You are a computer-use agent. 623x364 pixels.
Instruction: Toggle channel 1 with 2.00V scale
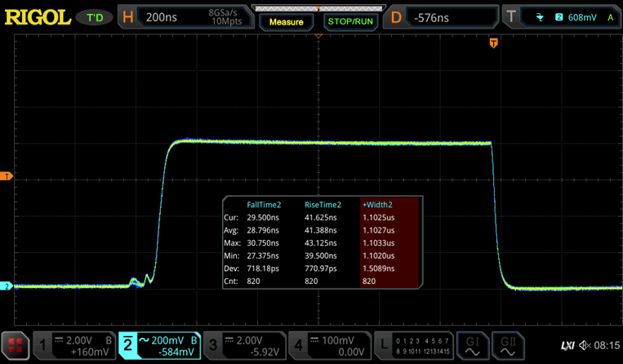pyautogui.click(x=75, y=346)
